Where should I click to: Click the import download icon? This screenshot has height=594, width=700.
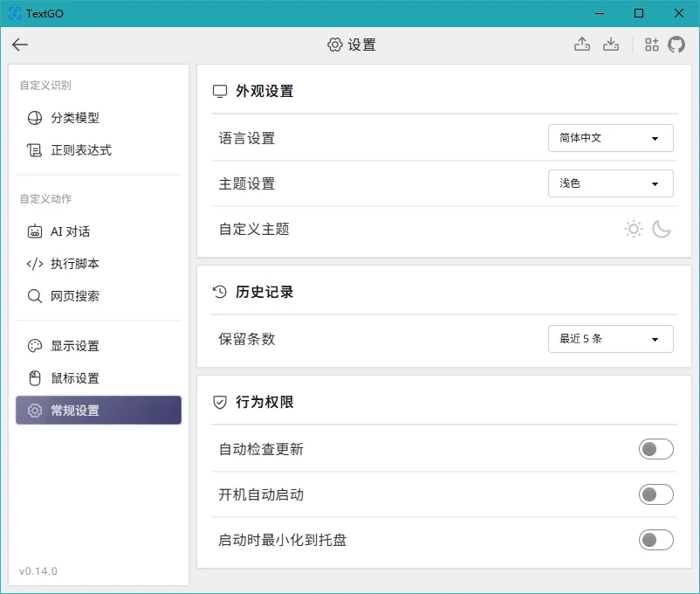(x=611, y=45)
